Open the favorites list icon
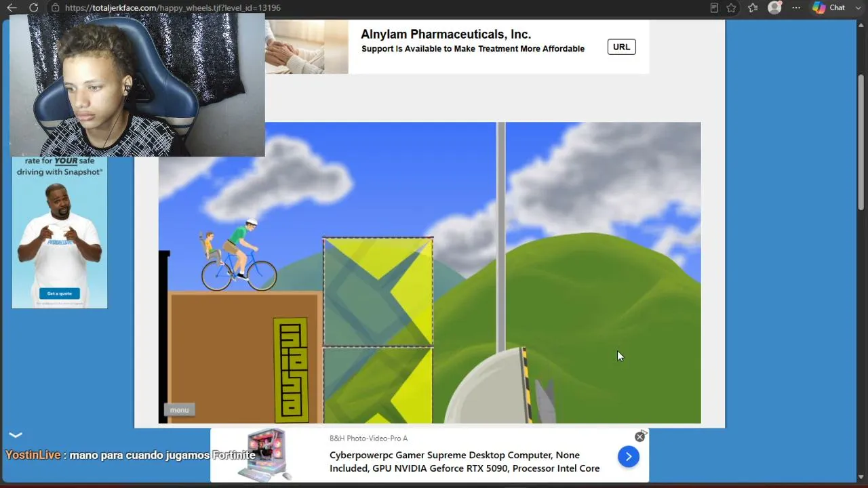Image resolution: width=868 pixels, height=488 pixels. pos(753,7)
